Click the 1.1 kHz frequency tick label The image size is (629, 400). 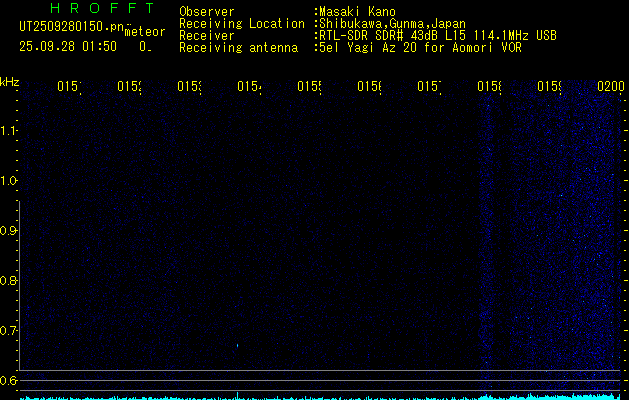8,131
